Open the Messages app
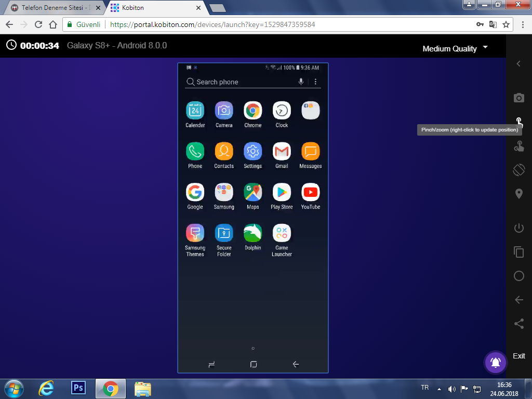Viewport: 532px width, 399px height. (311, 151)
